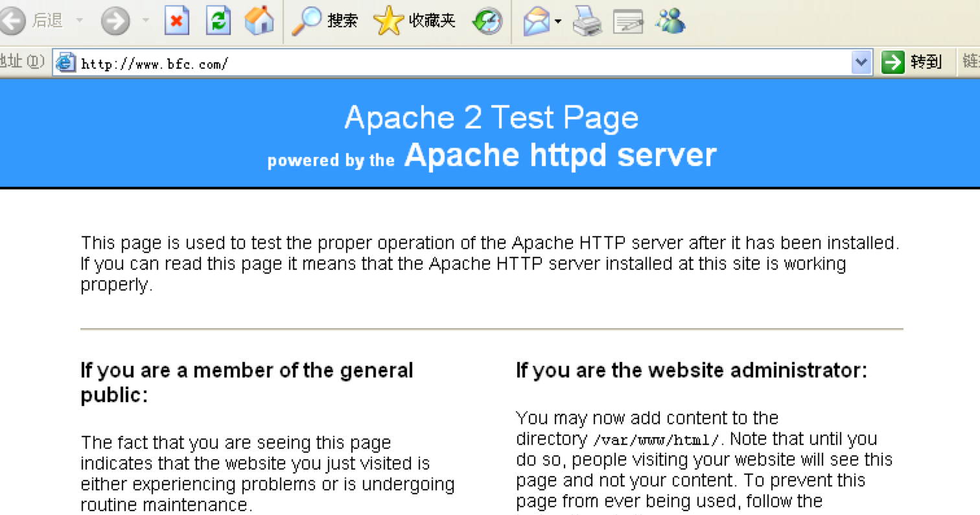
Task: Click the address bar showing http://www.bfc.com/
Action: tap(463, 63)
